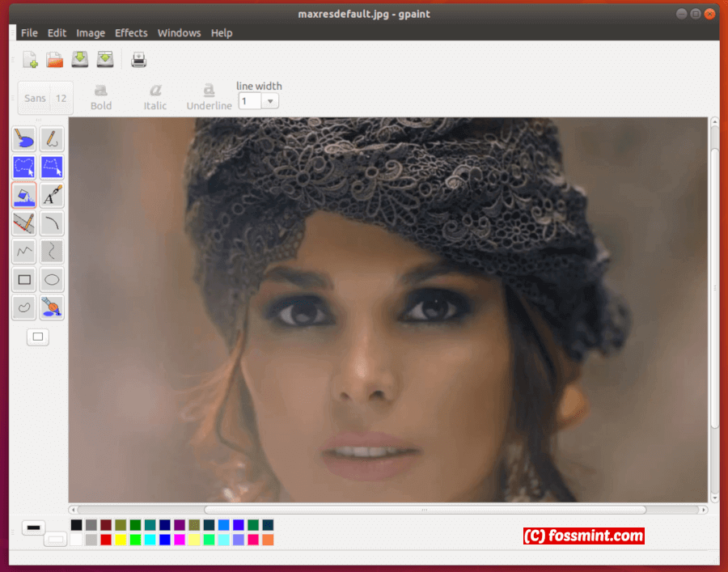Viewport: 728px width, 572px height.
Task: Click the vertical scrollbar up arrow
Action: [x=714, y=121]
